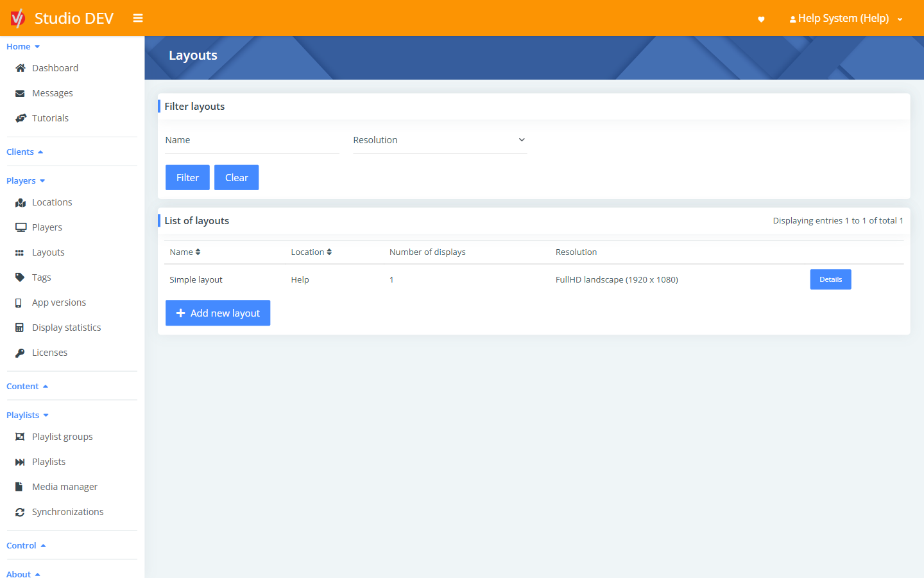The width and height of the screenshot is (924, 578).
Task: Open Details for Simple layout
Action: 830,279
